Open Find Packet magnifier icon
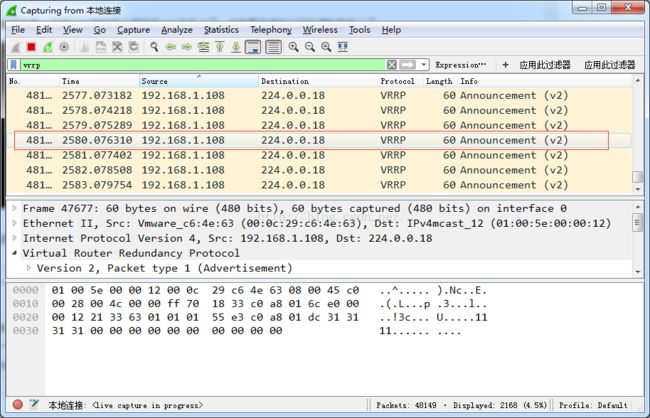 [154, 47]
